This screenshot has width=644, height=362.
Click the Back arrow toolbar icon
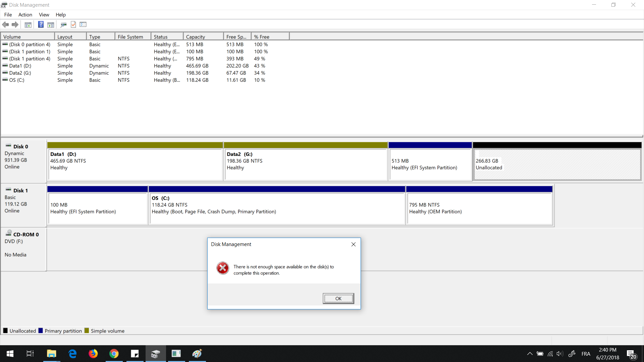pos(5,24)
